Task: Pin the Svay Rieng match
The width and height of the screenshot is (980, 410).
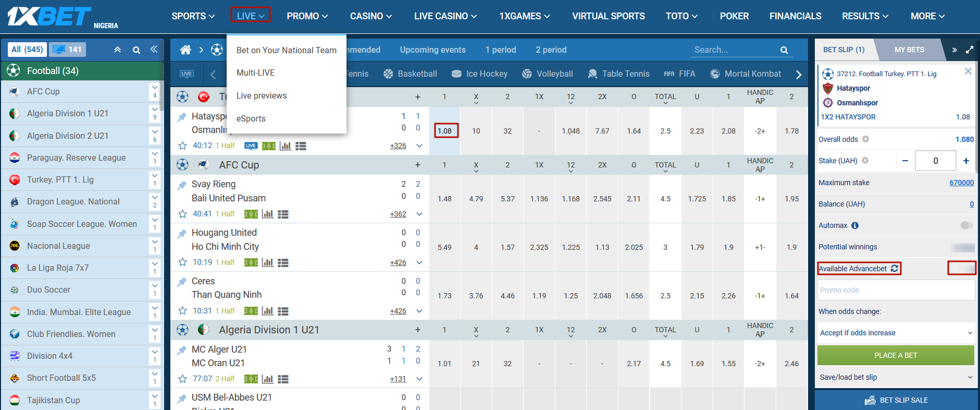Action: coord(182,185)
